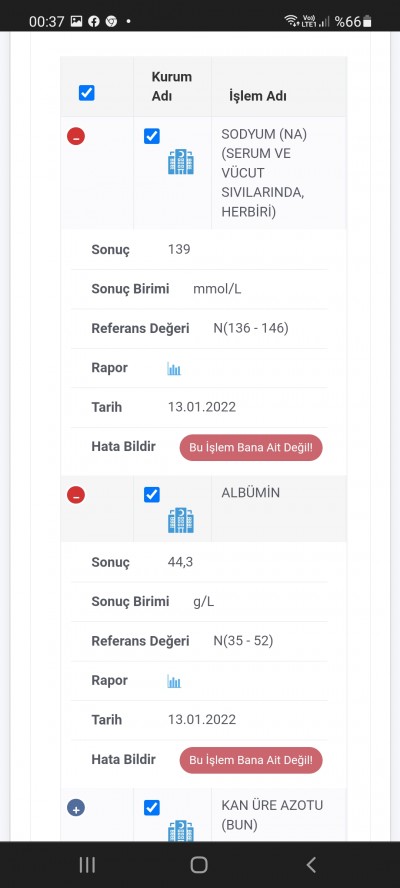The image size is (400, 888).
Task: Tap the hospital icon in the Kan Üre Azotu row
Action: coord(181,831)
